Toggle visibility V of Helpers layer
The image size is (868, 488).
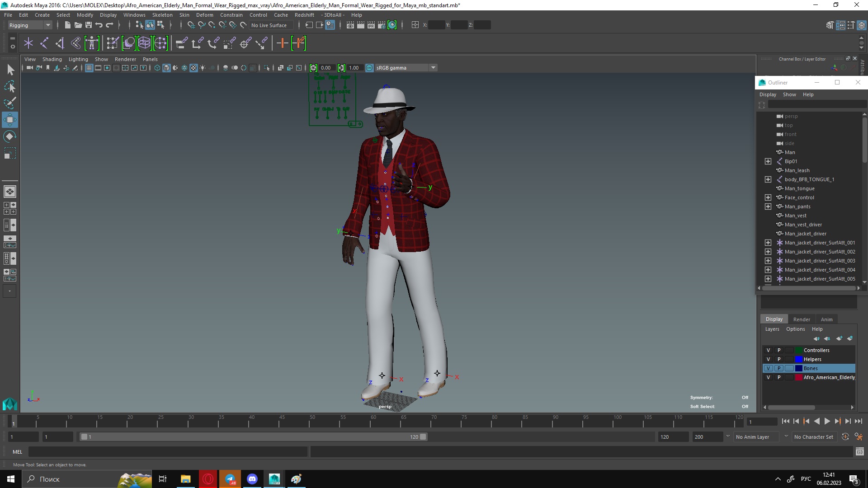(x=768, y=359)
